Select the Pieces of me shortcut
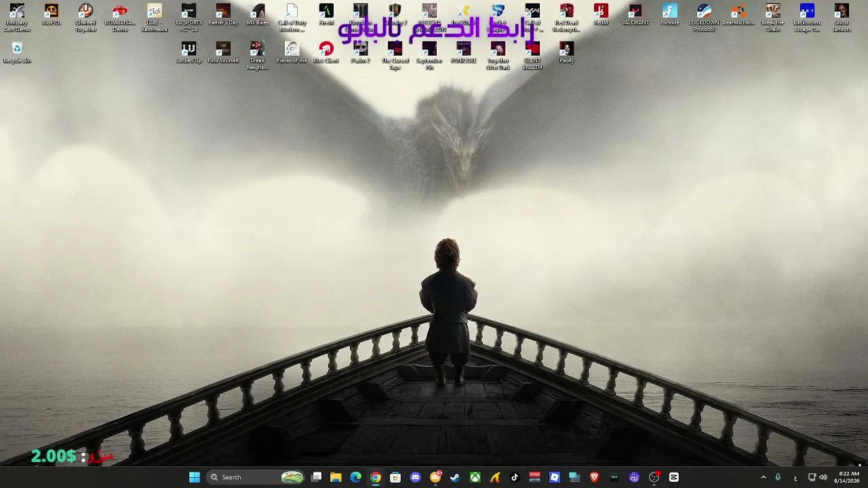The image size is (868, 488). pyautogui.click(x=292, y=54)
